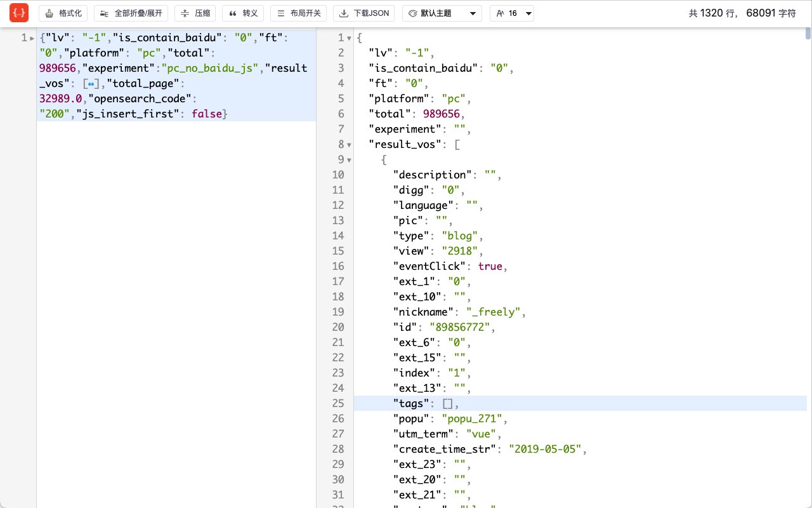The width and height of the screenshot is (812, 508).
Task: Toggle 全部折叠/展开 fold all button
Action: point(131,13)
